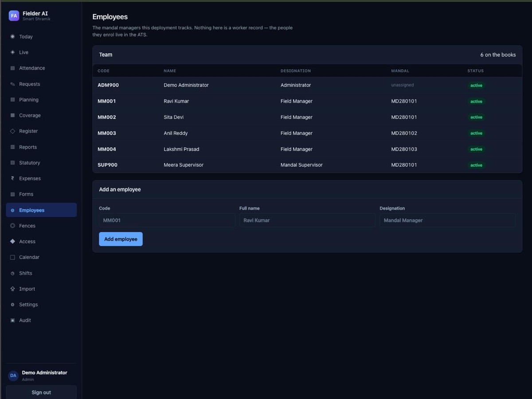Image resolution: width=532 pixels, height=399 pixels.
Task: Focus the Designation input field
Action: tap(448, 220)
